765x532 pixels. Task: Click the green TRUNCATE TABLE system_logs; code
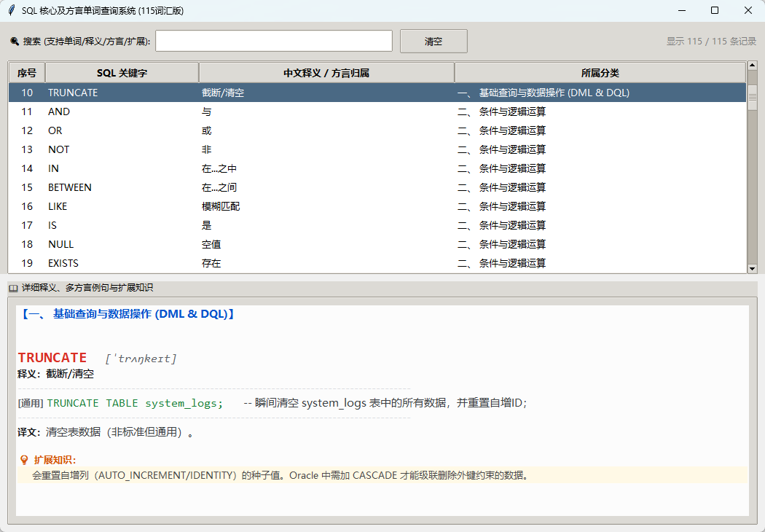[135, 403]
